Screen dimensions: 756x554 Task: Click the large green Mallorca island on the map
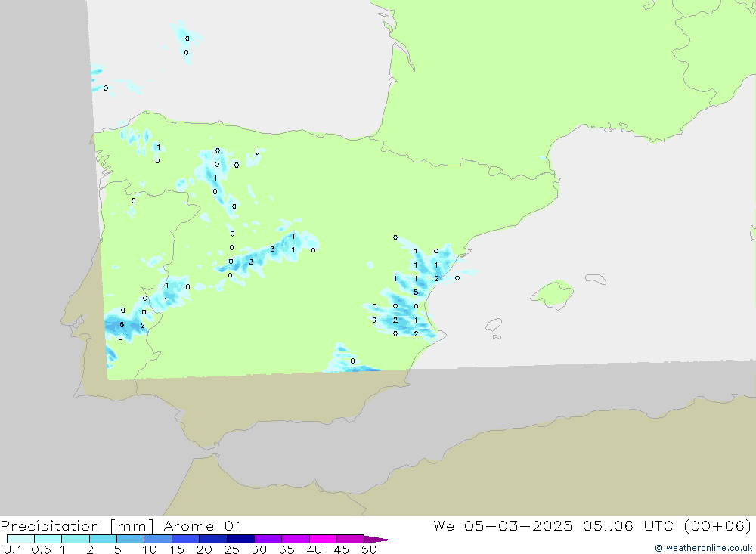[553, 294]
